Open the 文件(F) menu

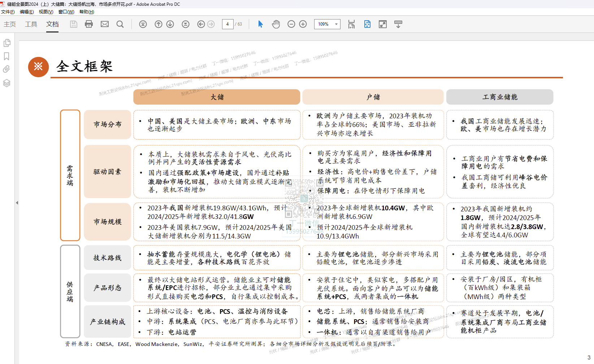tap(8, 12)
